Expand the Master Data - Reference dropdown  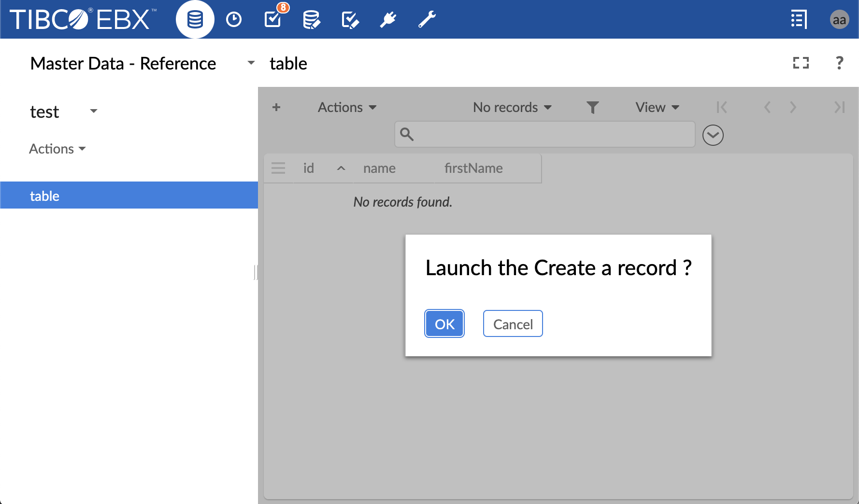(x=251, y=63)
